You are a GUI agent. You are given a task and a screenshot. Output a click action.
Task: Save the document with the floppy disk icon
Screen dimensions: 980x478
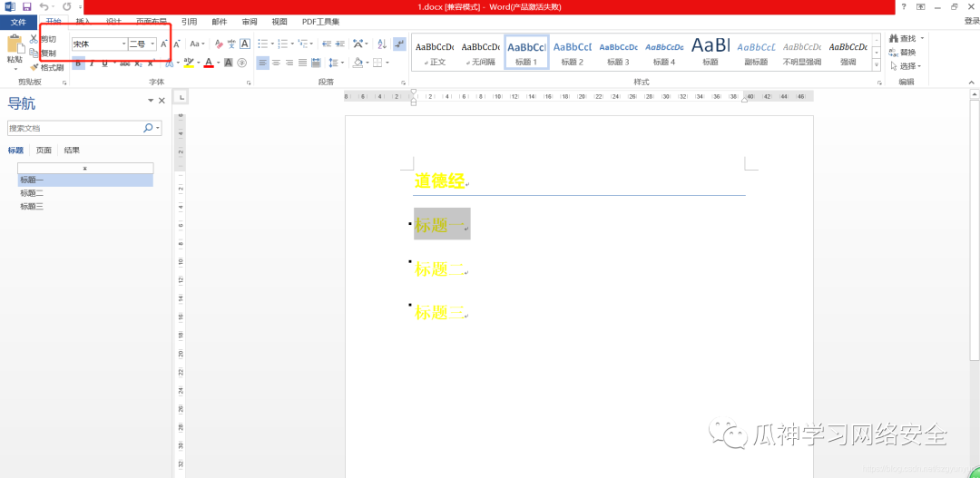click(26, 6)
